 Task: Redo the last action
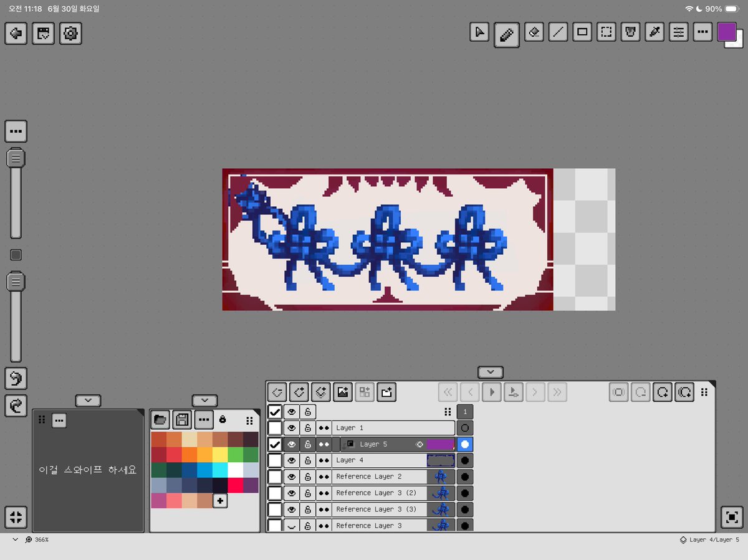pos(16,406)
